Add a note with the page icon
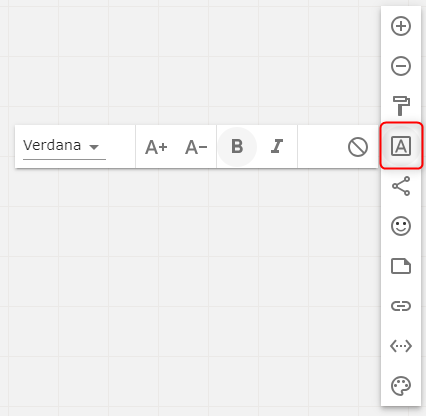The image size is (426, 416). coord(401,266)
